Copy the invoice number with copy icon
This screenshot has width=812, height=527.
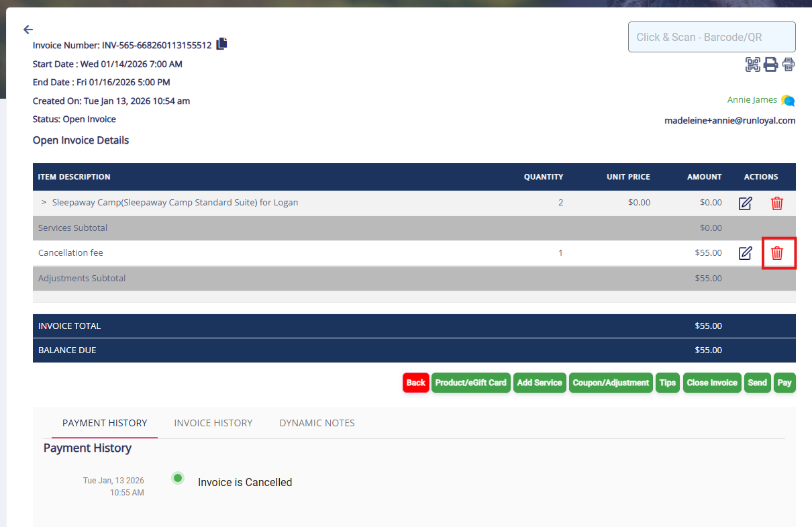(x=222, y=44)
